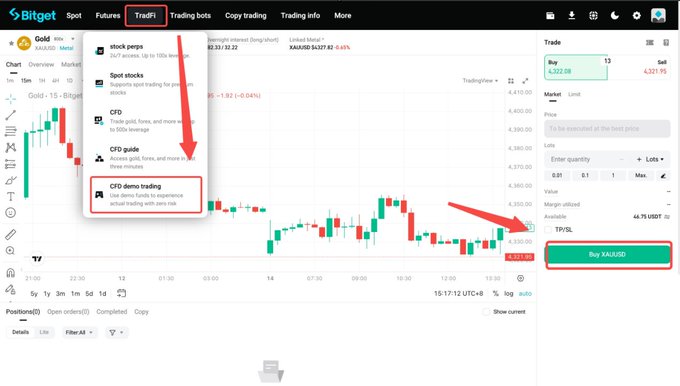
Task: Open the wallet icon in top bar
Action: [x=550, y=16]
